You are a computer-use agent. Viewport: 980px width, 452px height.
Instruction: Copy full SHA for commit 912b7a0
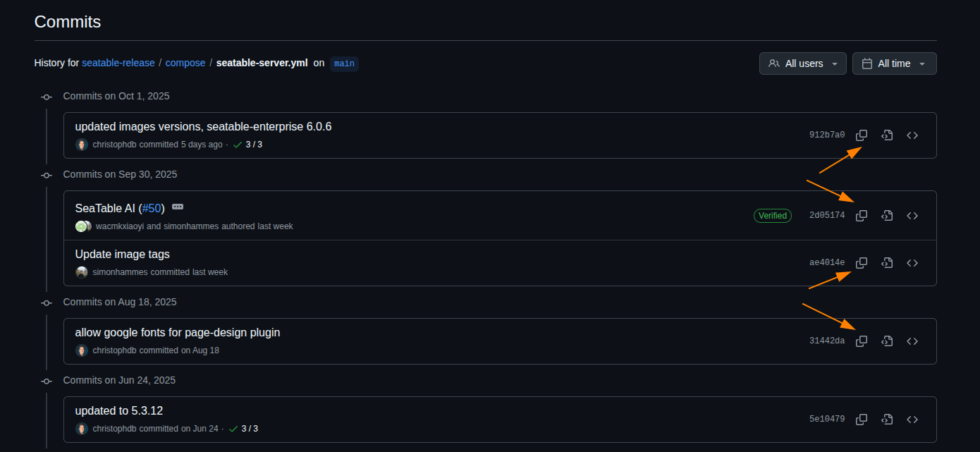click(x=862, y=135)
